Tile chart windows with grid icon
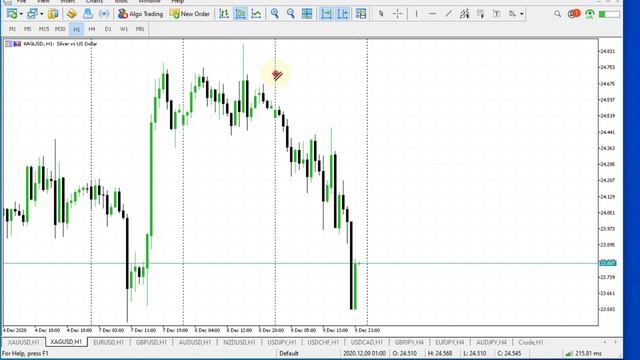Screen dimensions: 640x360 pyautogui.click(x=307, y=14)
